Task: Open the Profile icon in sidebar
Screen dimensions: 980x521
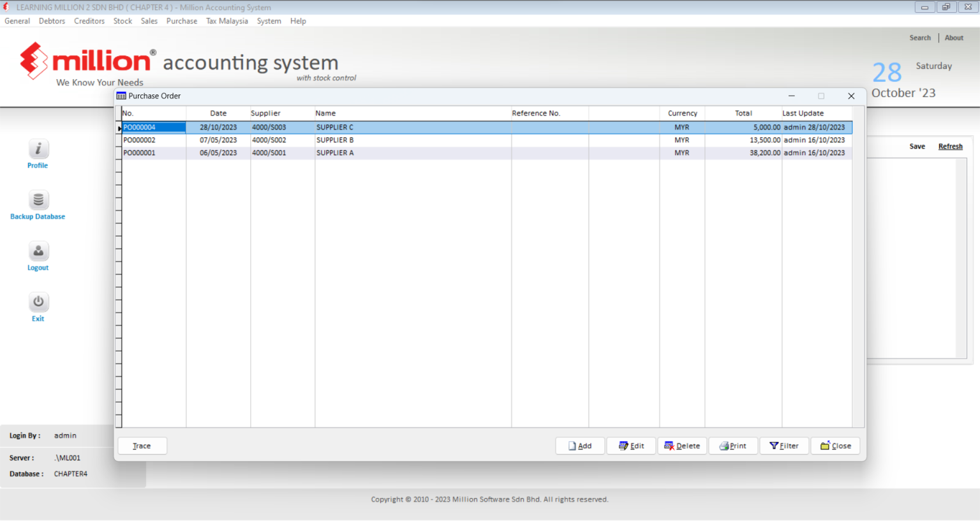Action: click(x=38, y=149)
